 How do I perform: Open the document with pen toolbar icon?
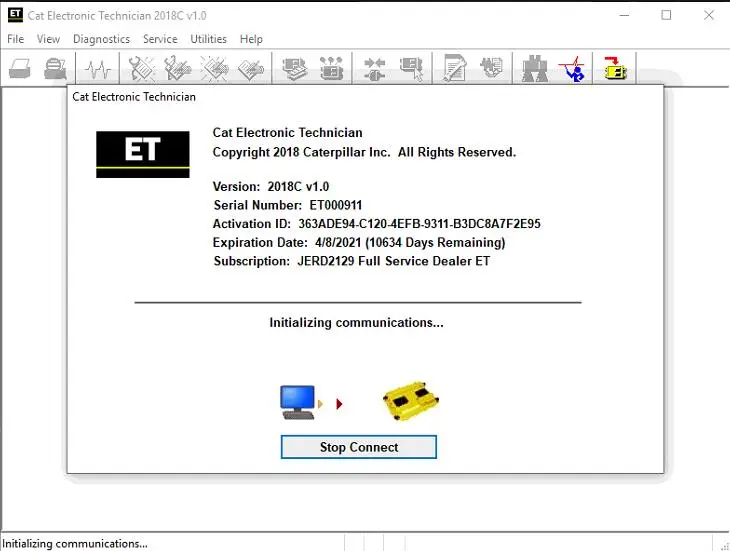point(454,69)
